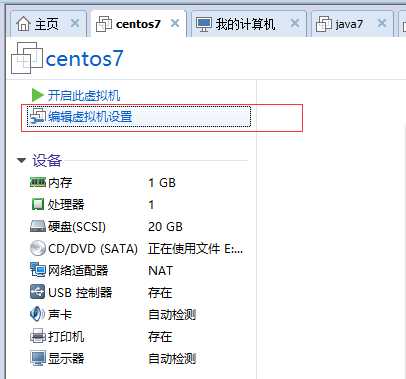406x379 pixels.
Task: Click the VM icon on java7 tab
Action: (324, 24)
